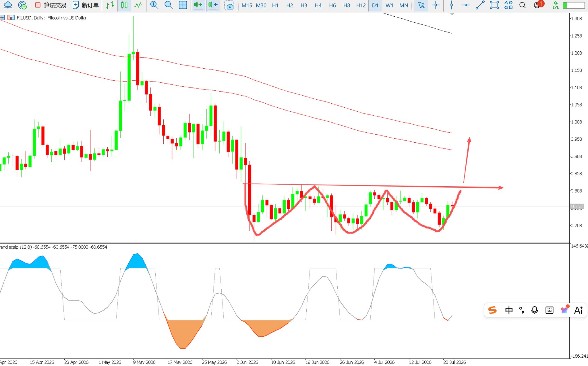The width and height of the screenshot is (588, 366).
Task: Select the M30 timeframe
Action: coord(261,5)
